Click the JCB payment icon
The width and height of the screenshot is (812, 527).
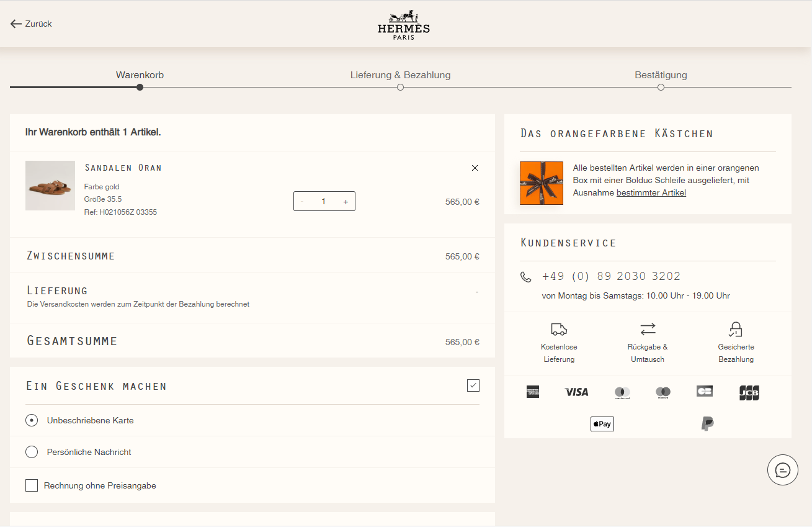point(749,392)
